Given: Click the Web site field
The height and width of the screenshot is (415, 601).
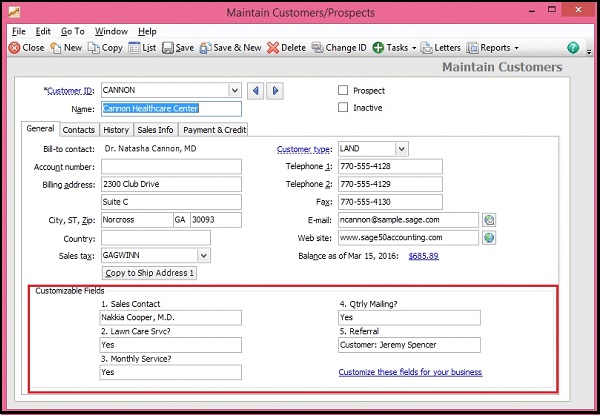Looking at the screenshot, I should coord(408,238).
